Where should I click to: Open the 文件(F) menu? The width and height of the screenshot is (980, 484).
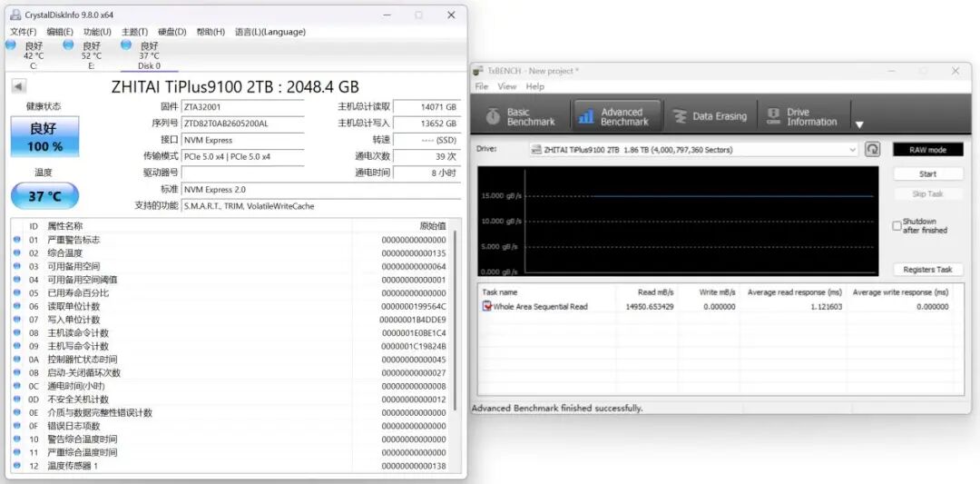pos(23,32)
